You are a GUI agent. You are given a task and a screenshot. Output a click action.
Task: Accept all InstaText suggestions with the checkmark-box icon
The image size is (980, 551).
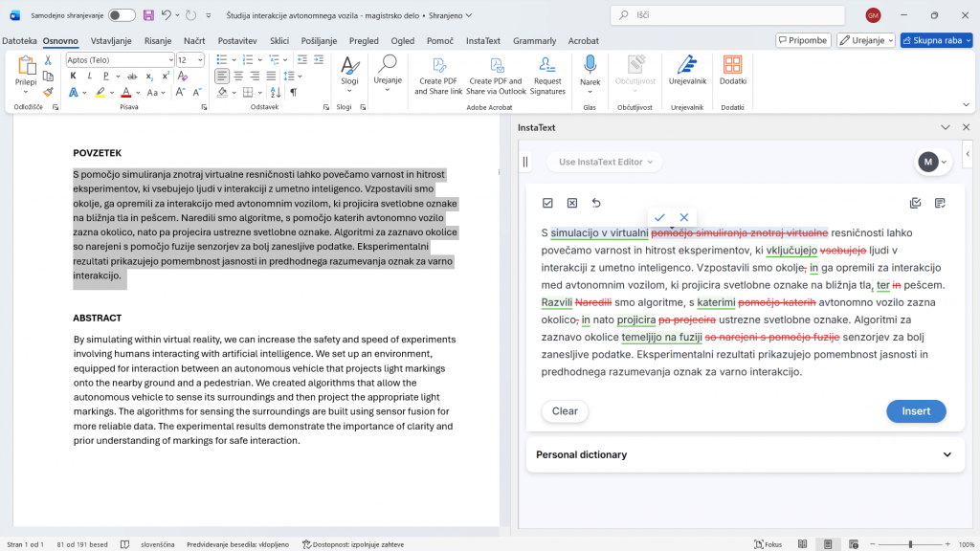(x=547, y=203)
